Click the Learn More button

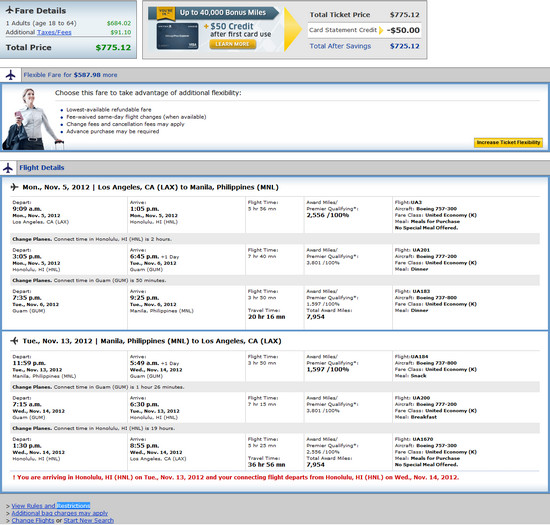pyautogui.click(x=232, y=44)
